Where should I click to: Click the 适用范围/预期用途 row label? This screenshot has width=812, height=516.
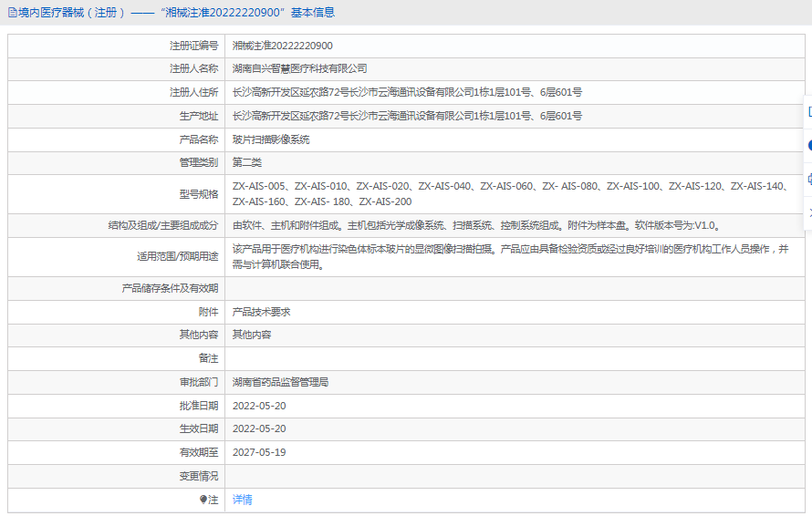click(x=178, y=256)
